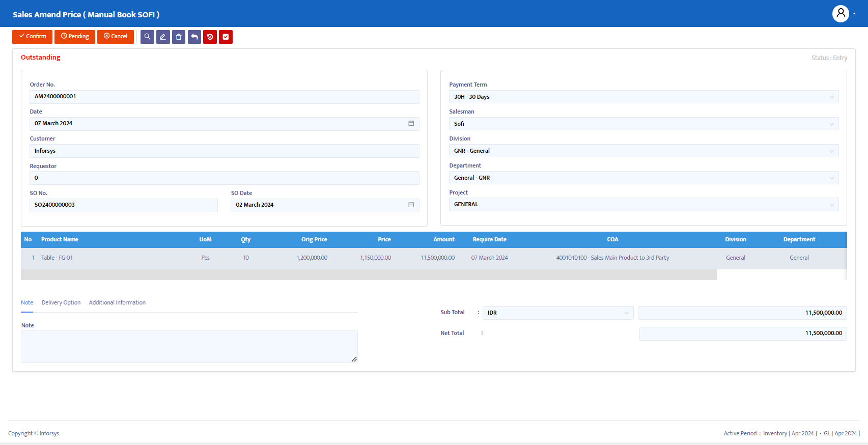Click the SO No. field

coord(124,205)
